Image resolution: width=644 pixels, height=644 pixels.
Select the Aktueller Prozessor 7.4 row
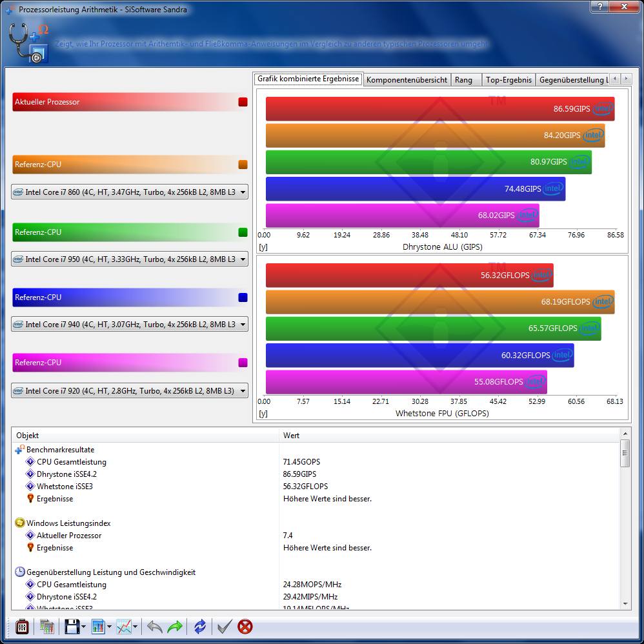point(316,535)
